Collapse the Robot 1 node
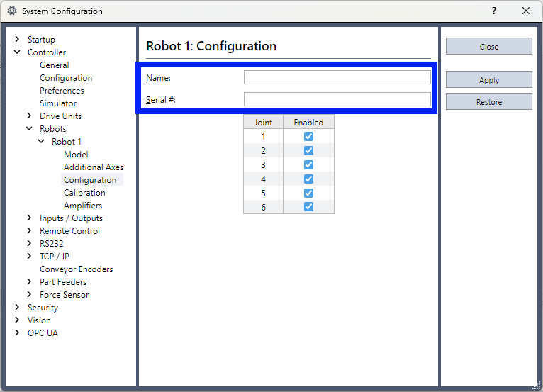This screenshot has height=392, width=543. pyautogui.click(x=41, y=141)
